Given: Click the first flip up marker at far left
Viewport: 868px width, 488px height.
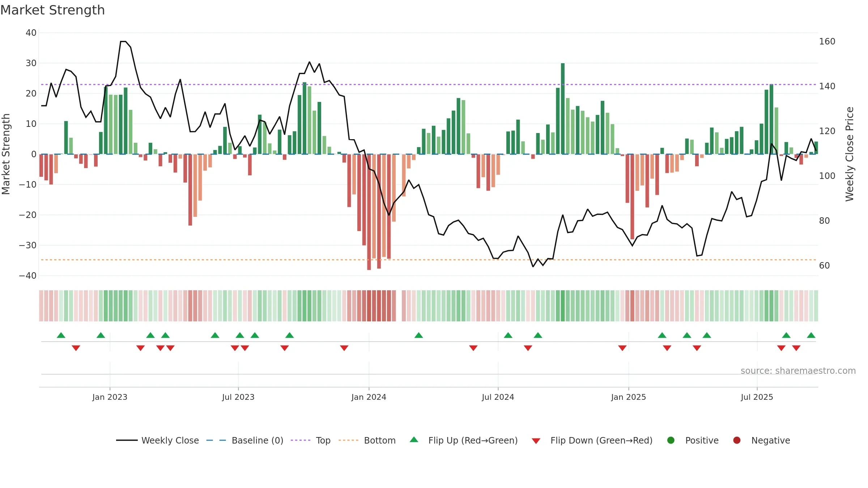Looking at the screenshot, I should tap(61, 335).
